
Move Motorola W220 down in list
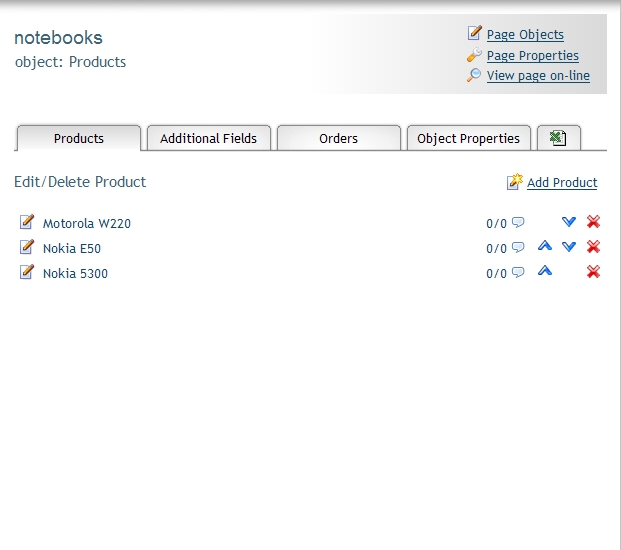click(569, 222)
